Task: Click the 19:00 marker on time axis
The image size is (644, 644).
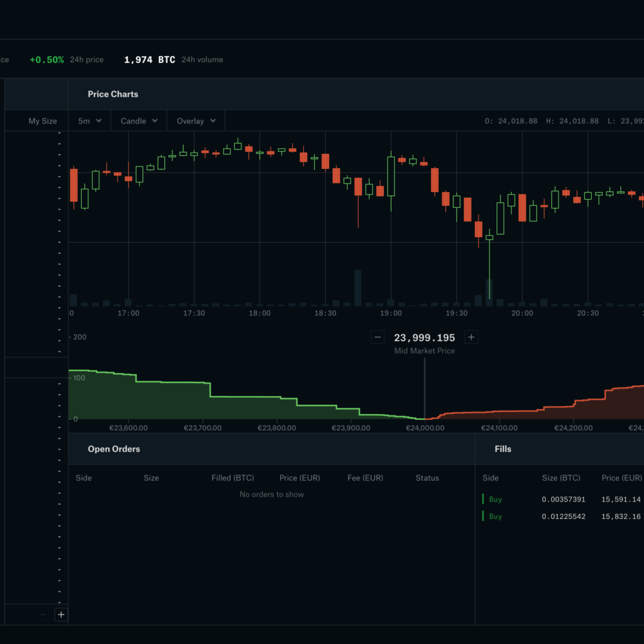Action: (x=391, y=313)
